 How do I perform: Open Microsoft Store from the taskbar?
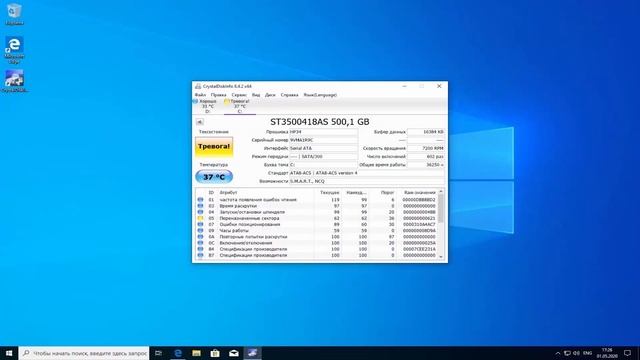(x=215, y=353)
